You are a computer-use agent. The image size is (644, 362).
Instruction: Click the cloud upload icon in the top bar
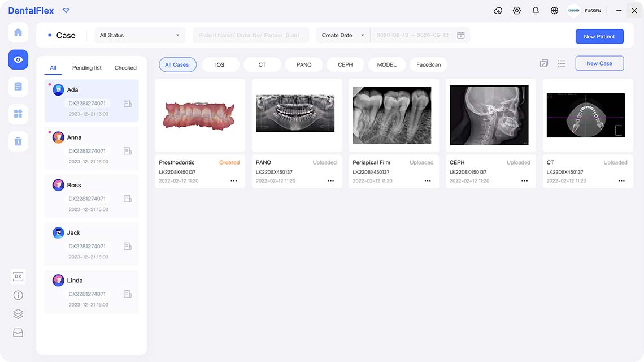coord(498,11)
